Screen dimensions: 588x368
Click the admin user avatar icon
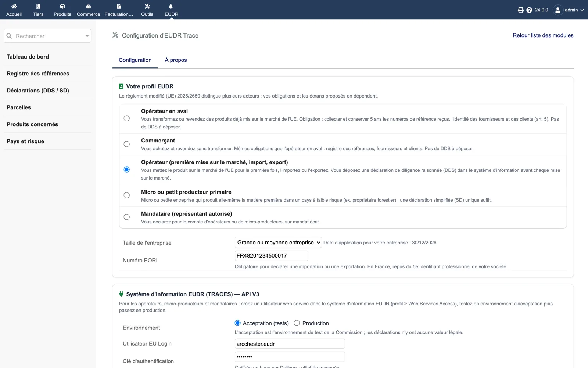click(x=558, y=10)
